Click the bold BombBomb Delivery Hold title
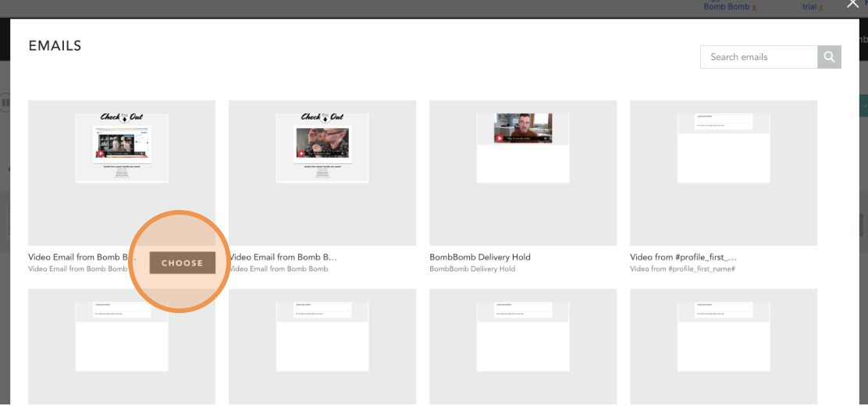Viewport: 868px width, 406px height. click(x=480, y=258)
